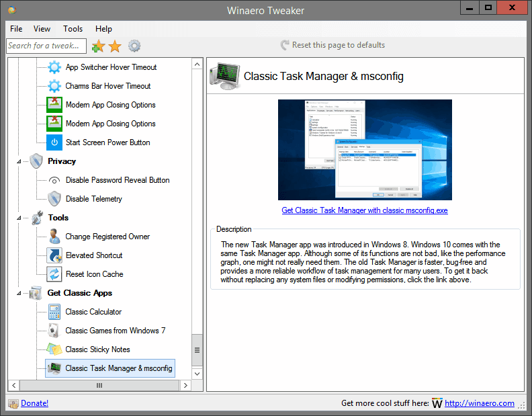Click the Get Classic Apps category icon

click(36, 293)
